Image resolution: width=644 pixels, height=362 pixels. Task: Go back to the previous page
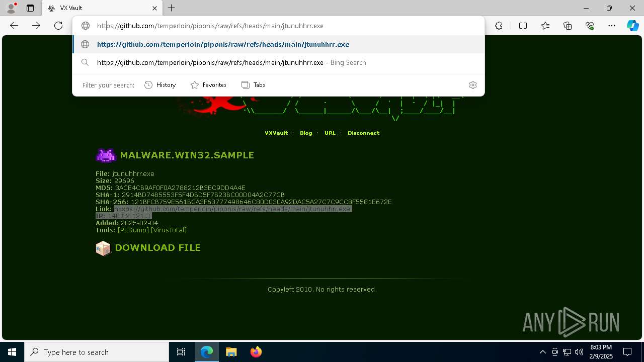click(x=14, y=26)
